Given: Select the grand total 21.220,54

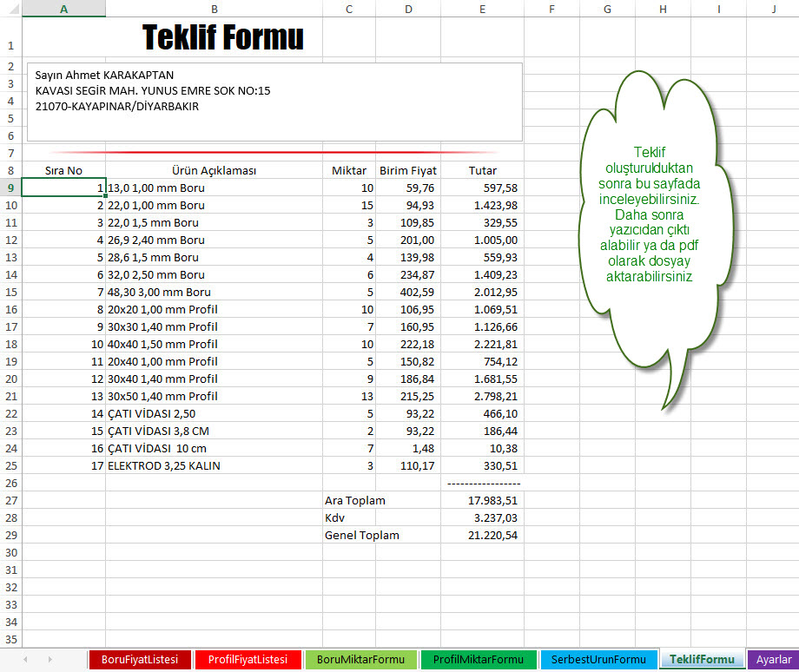Looking at the screenshot, I should click(x=483, y=535).
